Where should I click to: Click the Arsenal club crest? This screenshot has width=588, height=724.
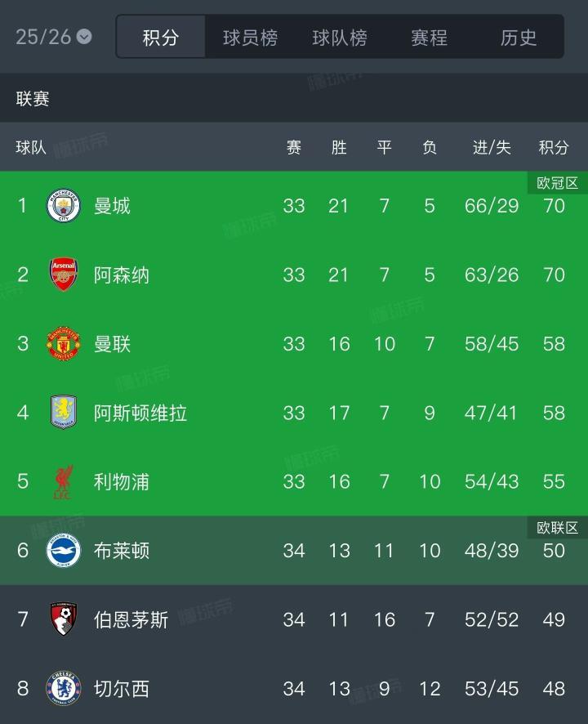[x=63, y=275]
